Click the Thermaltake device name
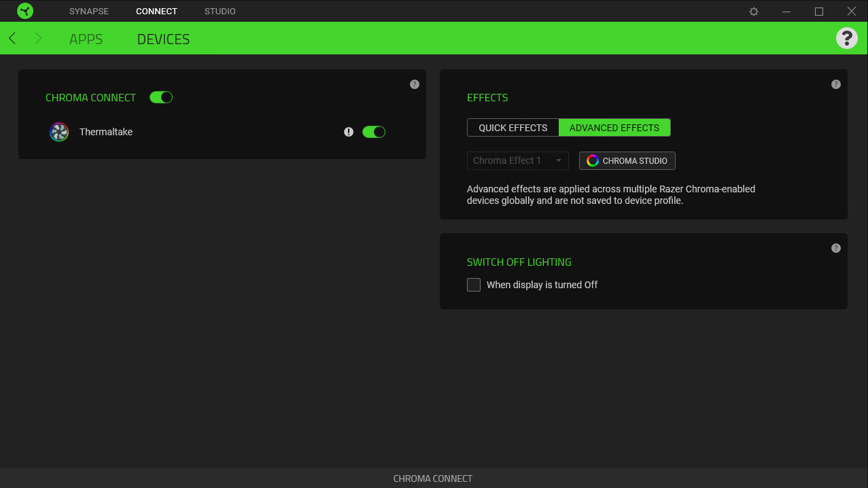The image size is (868, 488). tap(106, 132)
